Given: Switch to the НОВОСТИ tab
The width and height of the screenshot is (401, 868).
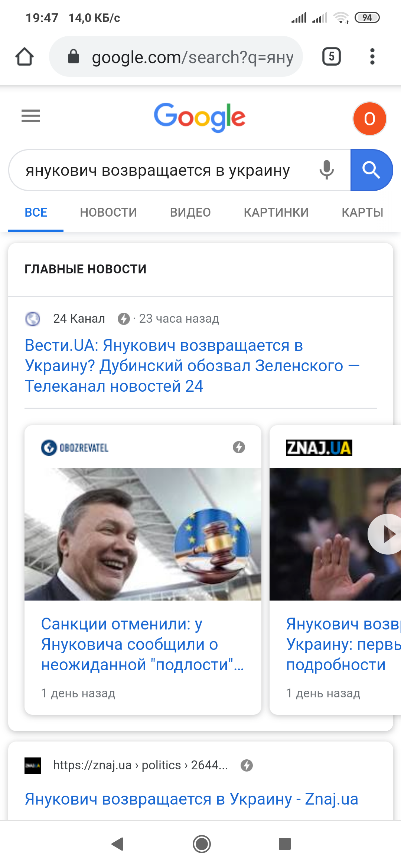Looking at the screenshot, I should [108, 213].
